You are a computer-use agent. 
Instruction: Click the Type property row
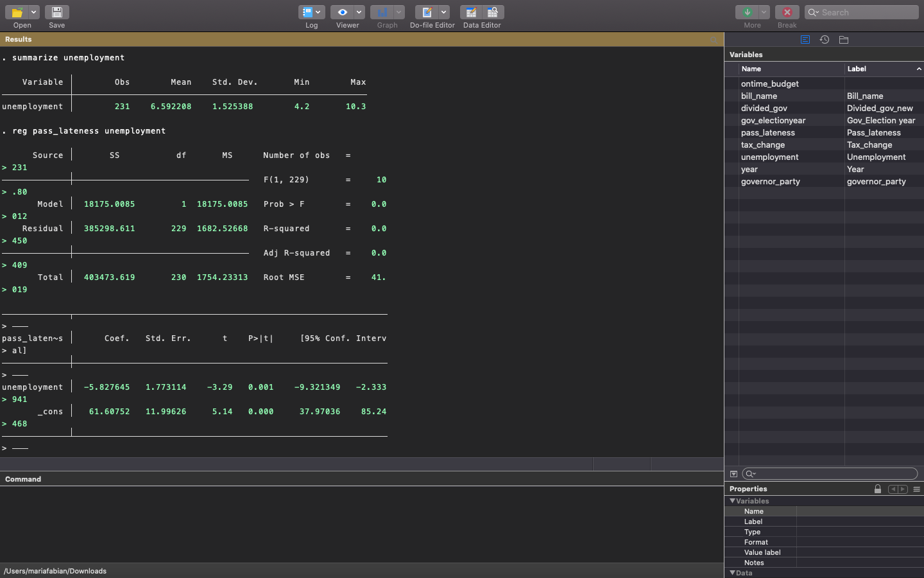pyautogui.click(x=824, y=532)
